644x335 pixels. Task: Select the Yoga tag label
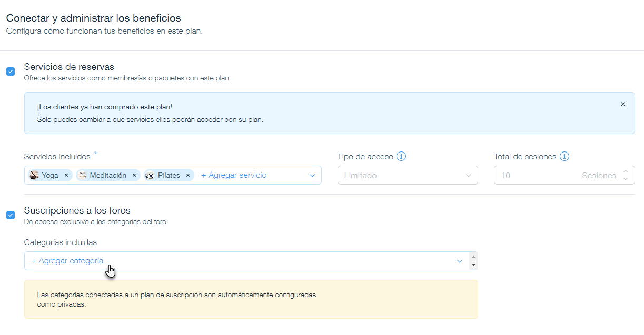click(50, 176)
